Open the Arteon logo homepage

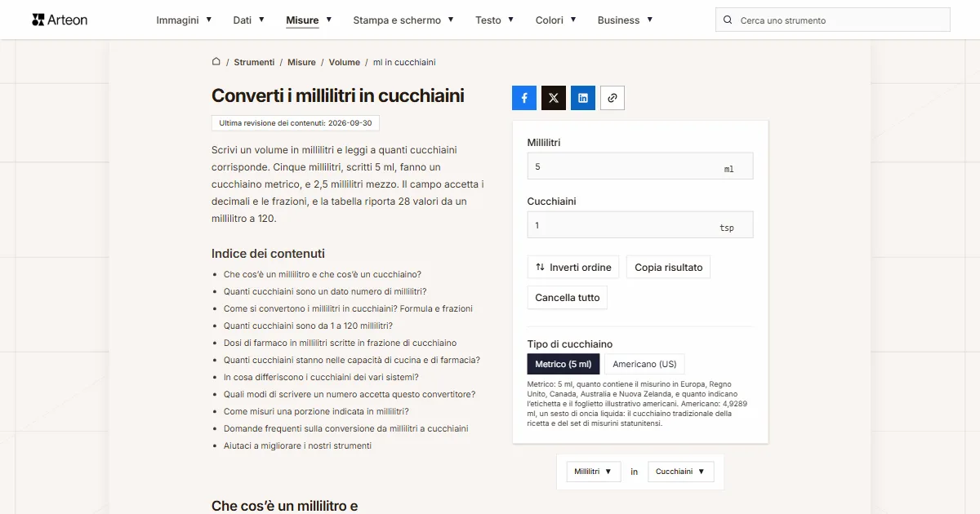tap(60, 20)
